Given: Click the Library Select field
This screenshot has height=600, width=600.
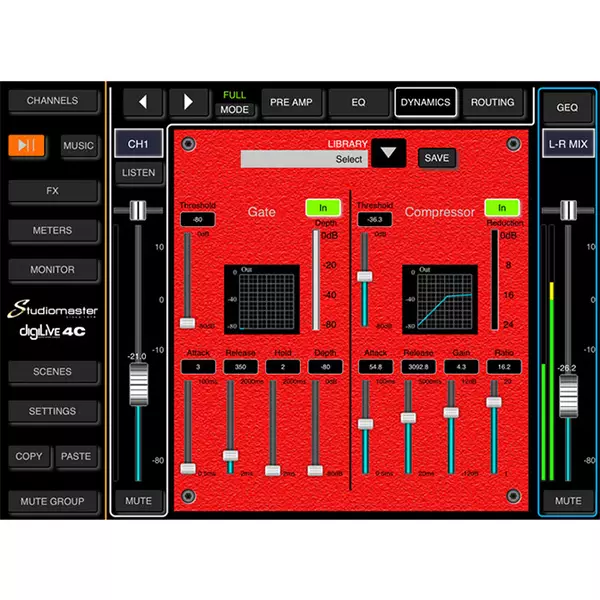Looking at the screenshot, I should 305,159.
